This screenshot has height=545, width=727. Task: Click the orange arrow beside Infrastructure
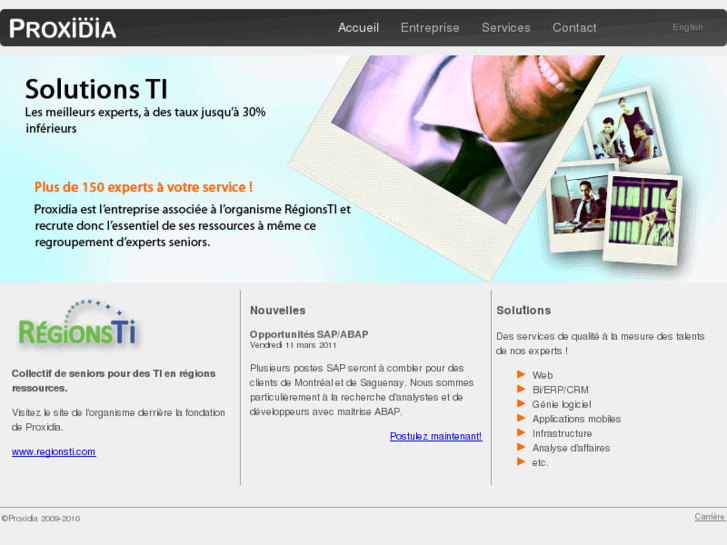pyautogui.click(x=521, y=433)
